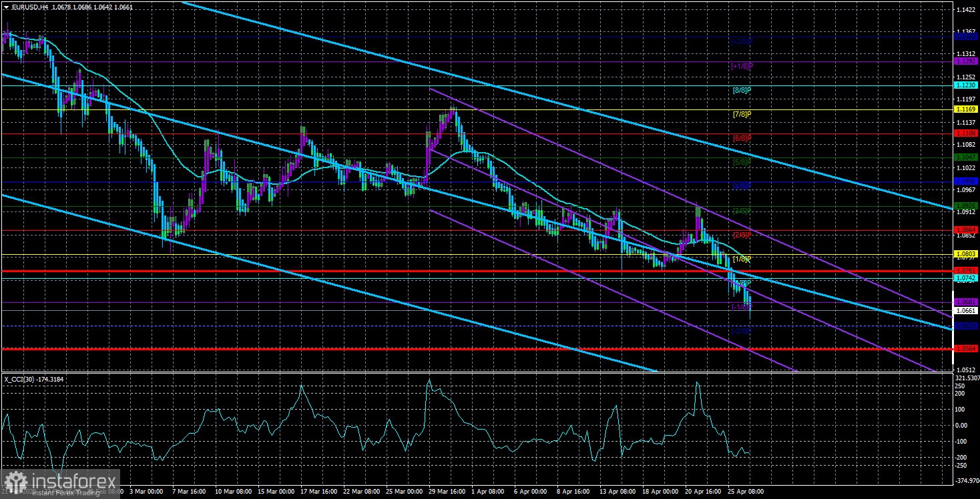Click the 1.0512 price axis value

pyautogui.click(x=965, y=370)
